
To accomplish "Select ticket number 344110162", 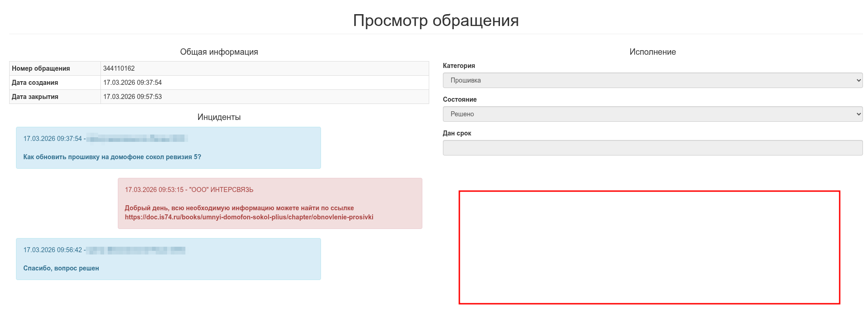I will [x=119, y=68].
